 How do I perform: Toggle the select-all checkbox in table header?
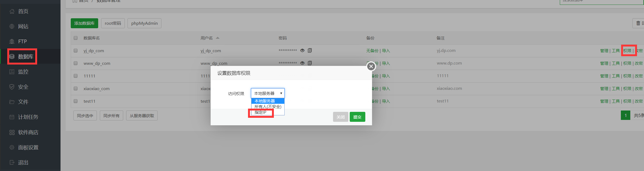point(76,38)
